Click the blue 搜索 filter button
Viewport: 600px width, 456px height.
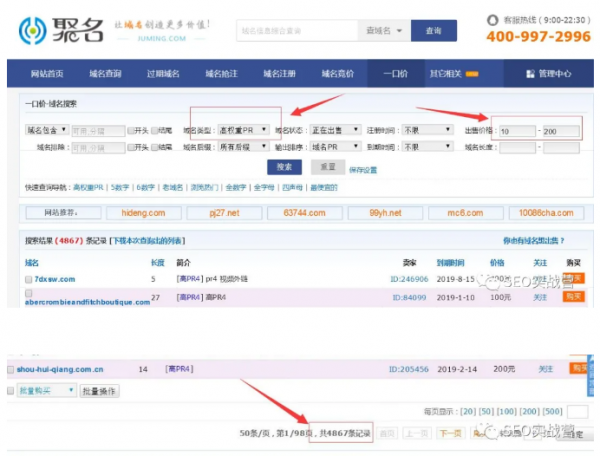(x=284, y=167)
